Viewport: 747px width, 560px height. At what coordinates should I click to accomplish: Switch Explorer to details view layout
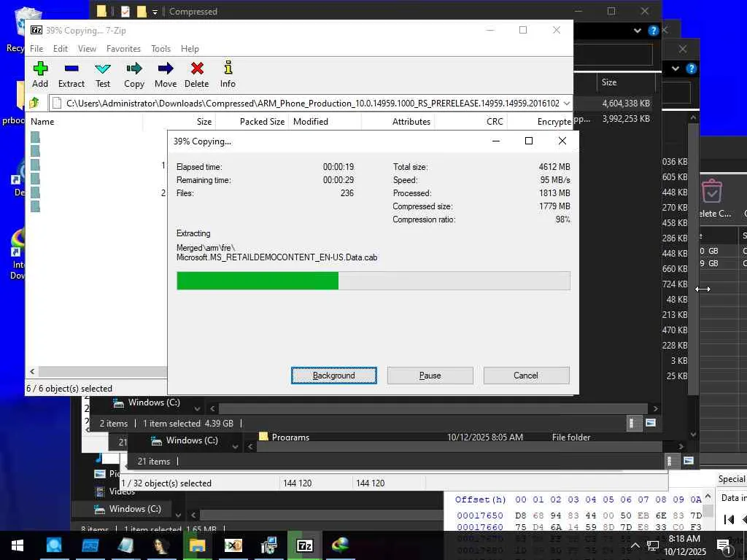[632, 423]
